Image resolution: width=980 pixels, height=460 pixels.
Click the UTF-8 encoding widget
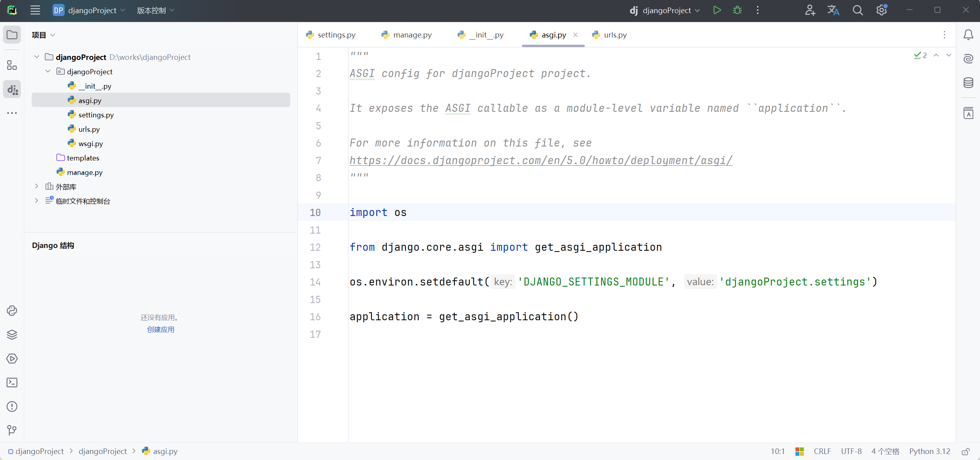[x=852, y=452]
